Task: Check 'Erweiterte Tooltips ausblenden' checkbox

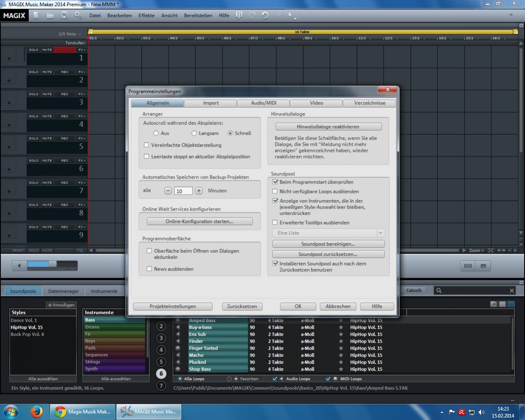Action: click(x=275, y=223)
